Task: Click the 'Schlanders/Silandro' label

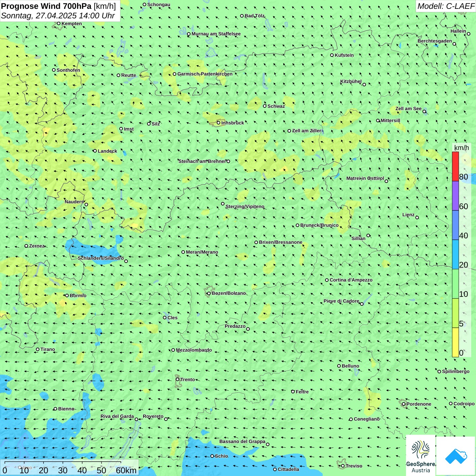Action: (101, 258)
